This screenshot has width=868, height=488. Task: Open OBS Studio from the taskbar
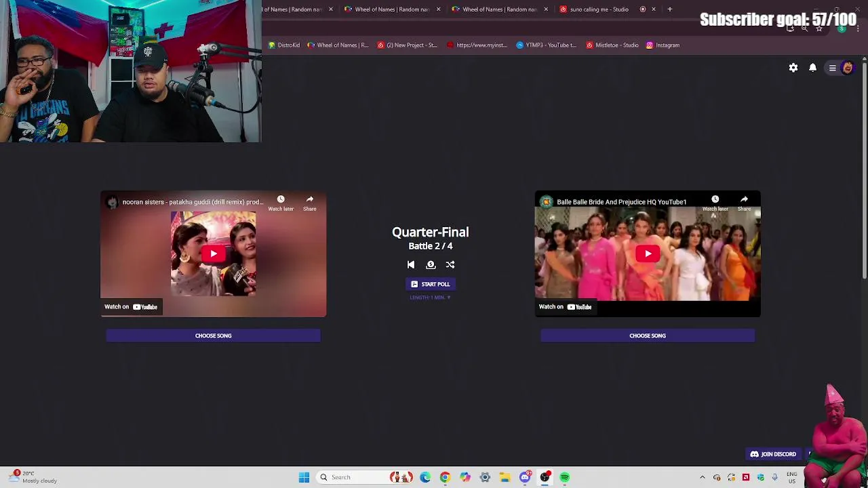545,477
